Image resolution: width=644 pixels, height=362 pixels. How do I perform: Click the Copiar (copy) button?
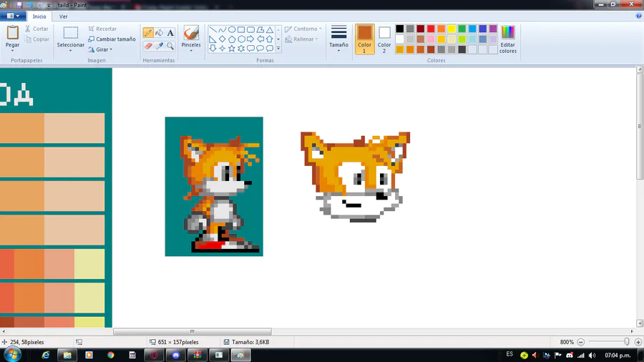(36, 39)
